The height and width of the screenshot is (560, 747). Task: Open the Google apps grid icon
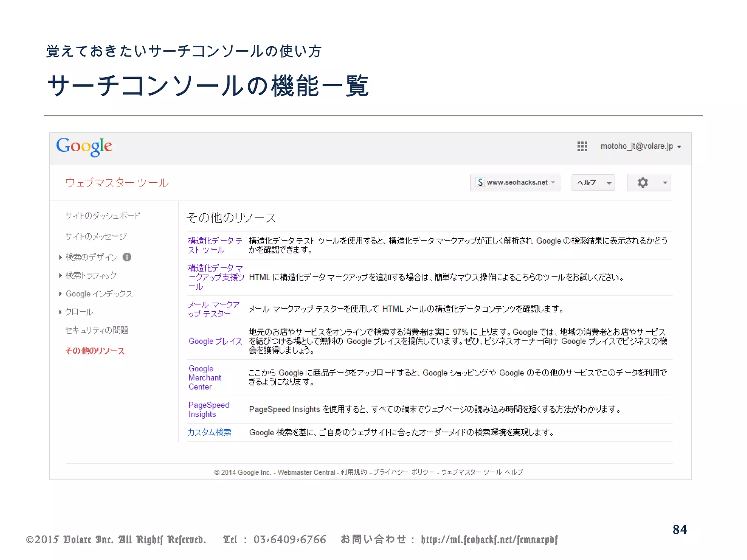[x=582, y=146]
